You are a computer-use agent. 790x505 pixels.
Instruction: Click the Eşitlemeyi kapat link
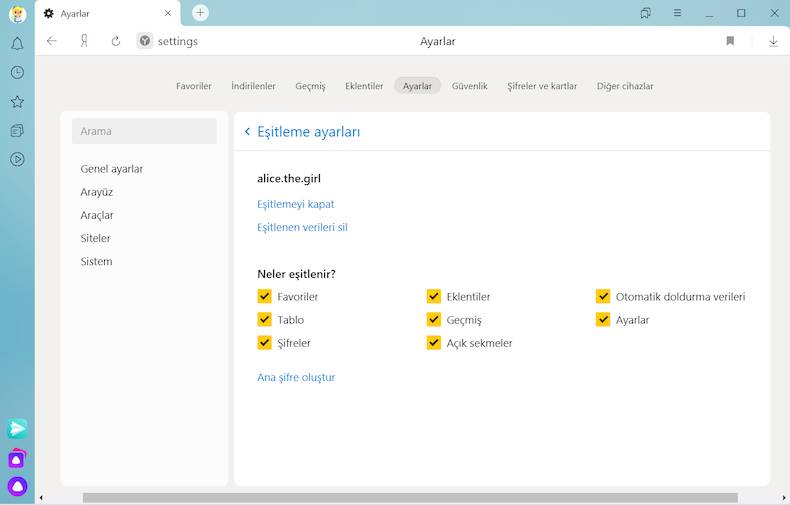pos(295,204)
